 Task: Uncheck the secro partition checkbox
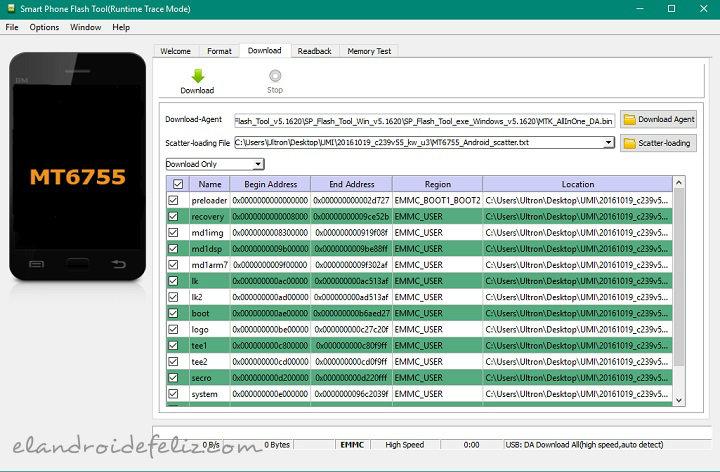tap(173, 377)
